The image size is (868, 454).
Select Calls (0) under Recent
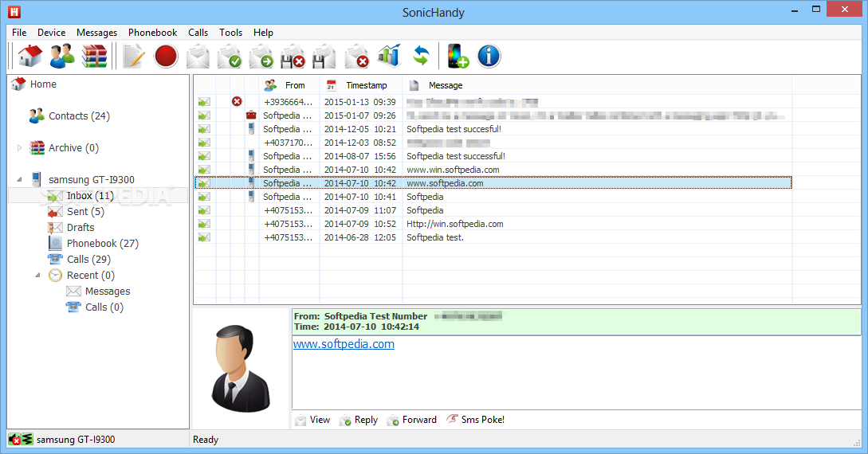104,307
